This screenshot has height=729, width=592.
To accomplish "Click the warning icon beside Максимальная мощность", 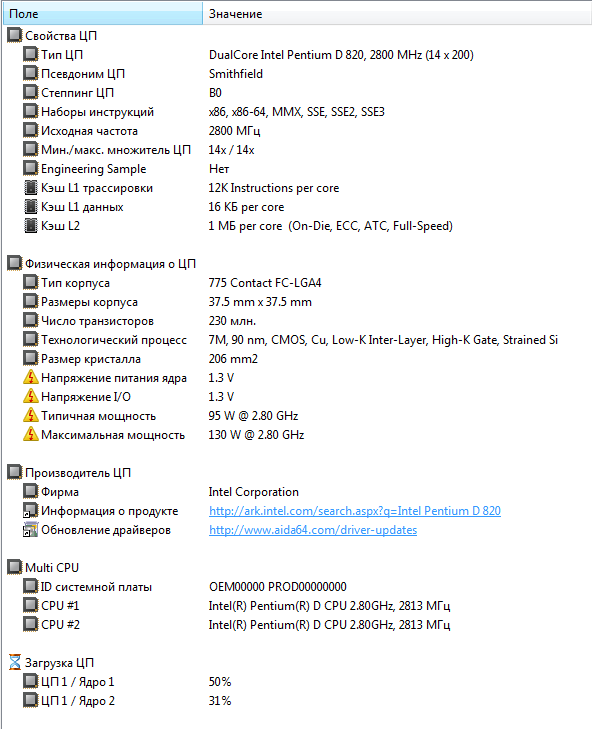I will pyautogui.click(x=31, y=435).
